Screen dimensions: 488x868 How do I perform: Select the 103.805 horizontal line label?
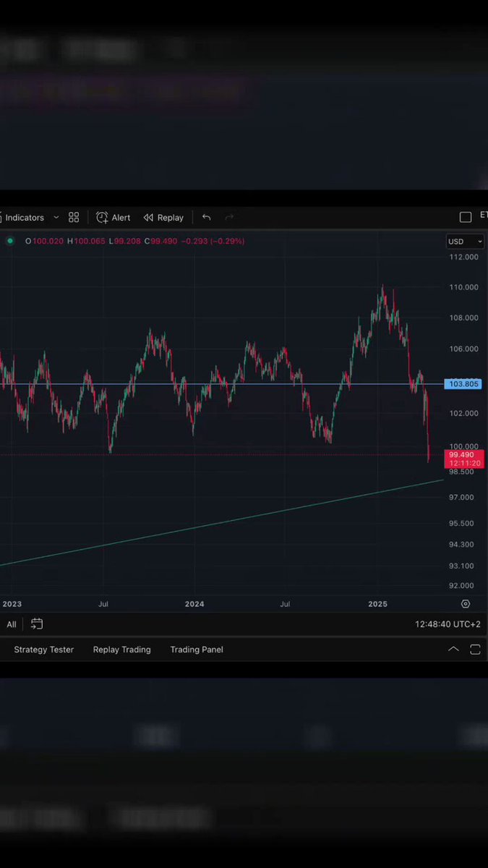click(463, 384)
